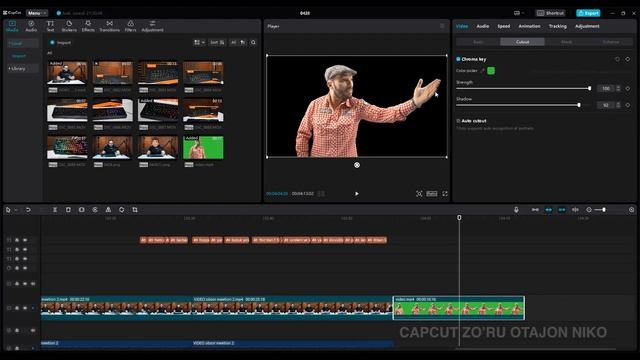Click the player zoom scan icon
The width and height of the screenshot is (640, 360).
pyautogui.click(x=419, y=194)
